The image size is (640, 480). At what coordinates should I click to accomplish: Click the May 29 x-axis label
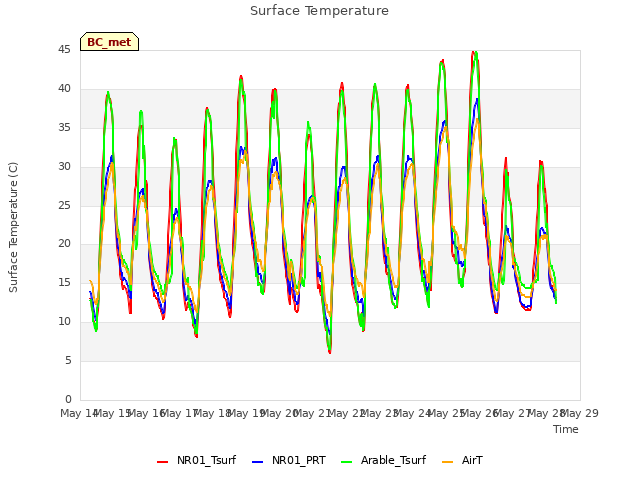(580, 413)
